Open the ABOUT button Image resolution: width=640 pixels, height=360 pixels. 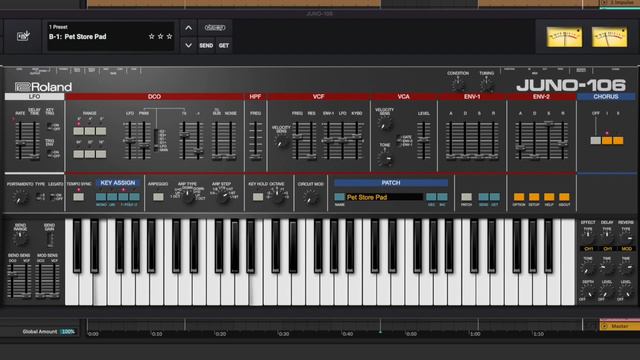pyautogui.click(x=564, y=197)
